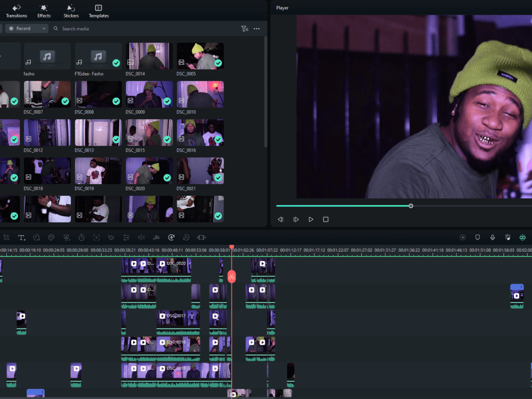Open the portrait cutout tool icon
This screenshot has width=532, height=399.
pyautogui.click(x=66, y=237)
